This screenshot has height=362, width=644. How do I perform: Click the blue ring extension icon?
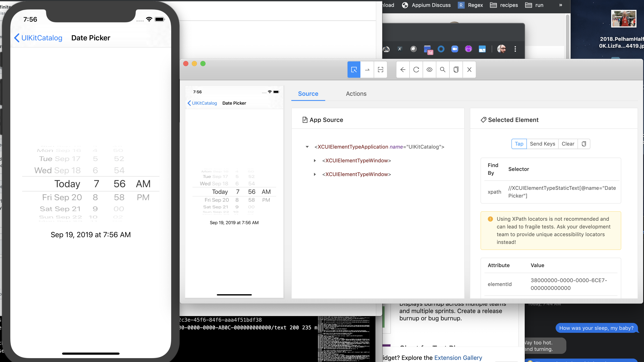[x=441, y=49]
